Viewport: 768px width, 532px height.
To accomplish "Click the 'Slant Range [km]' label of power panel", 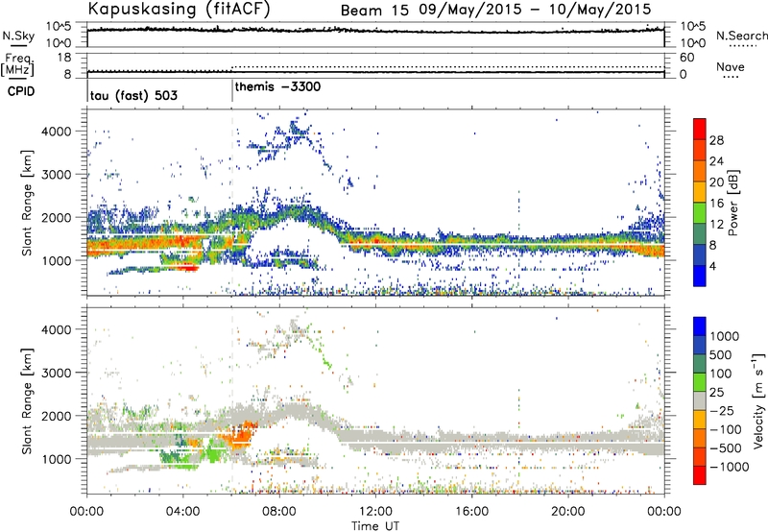I will pos(27,203).
